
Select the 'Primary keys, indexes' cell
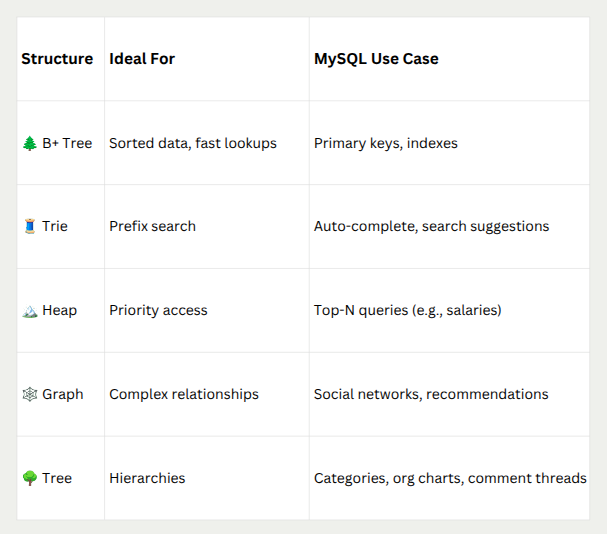pyautogui.click(x=386, y=143)
